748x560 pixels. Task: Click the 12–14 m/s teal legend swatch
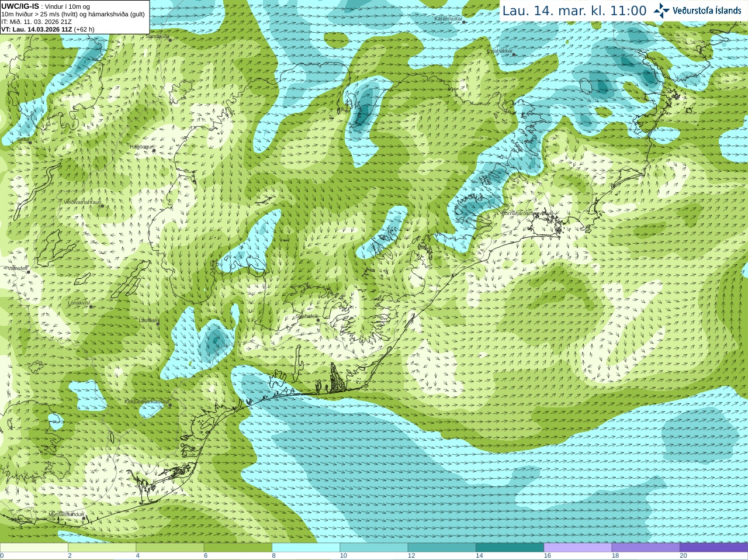pos(442,548)
